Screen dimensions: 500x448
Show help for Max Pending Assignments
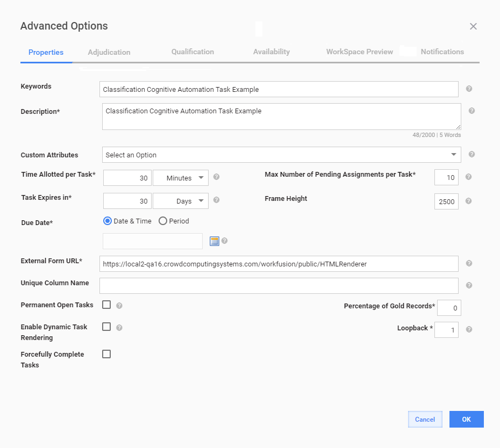468,177
